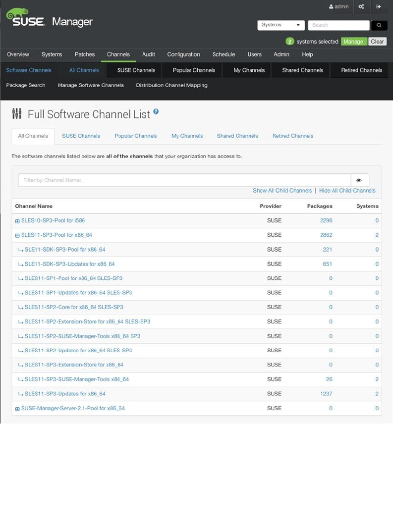Click package count 2296
Screen dimensions: 393x532
[326, 220]
